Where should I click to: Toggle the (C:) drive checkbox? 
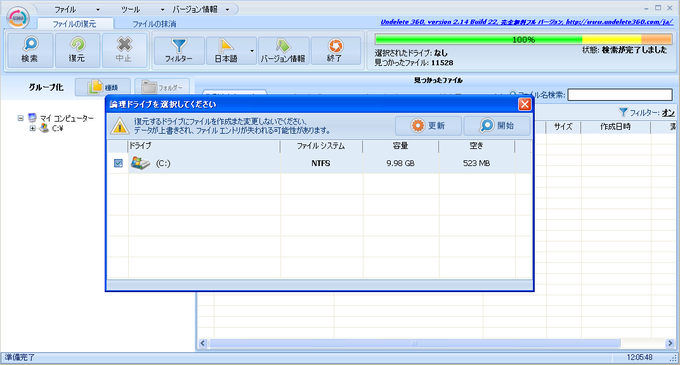pyautogui.click(x=118, y=163)
